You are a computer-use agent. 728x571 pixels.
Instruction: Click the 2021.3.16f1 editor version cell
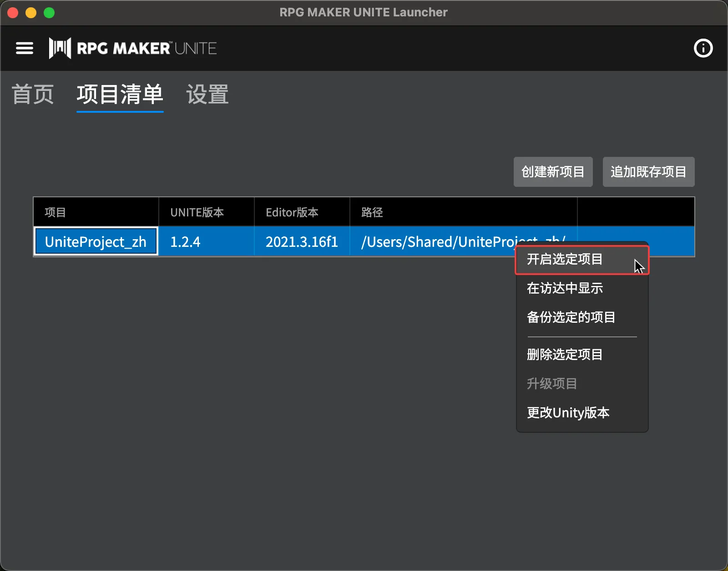(x=302, y=241)
